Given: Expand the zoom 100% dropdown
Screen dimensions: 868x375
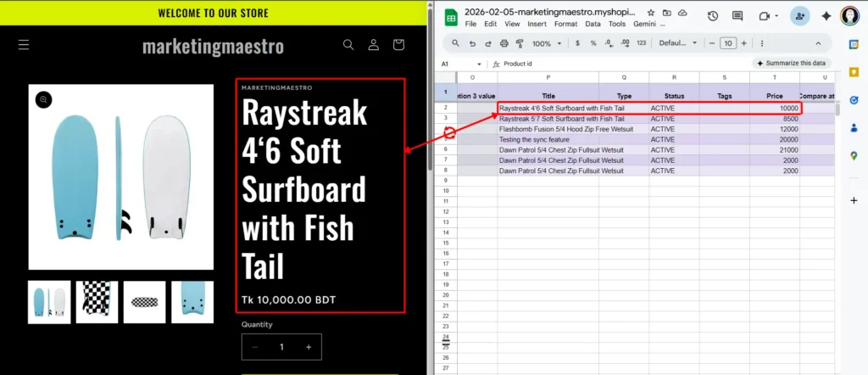Looking at the screenshot, I should (547, 43).
